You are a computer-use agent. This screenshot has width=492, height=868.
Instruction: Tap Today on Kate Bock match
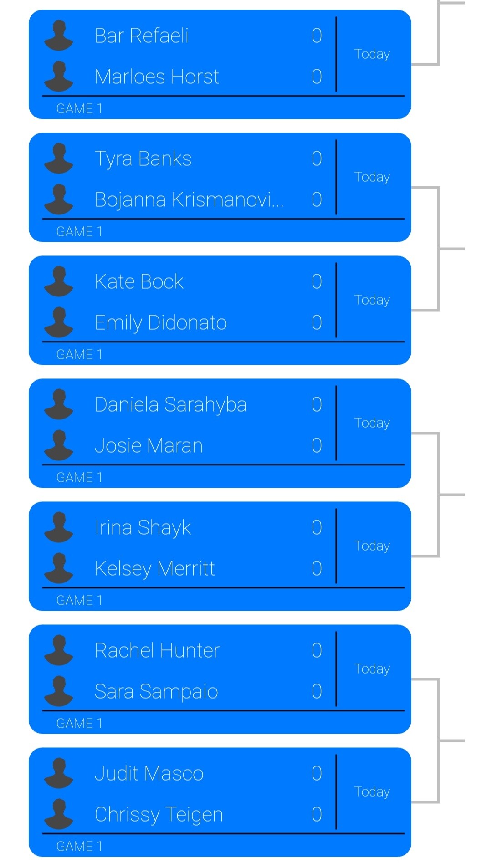tap(372, 300)
